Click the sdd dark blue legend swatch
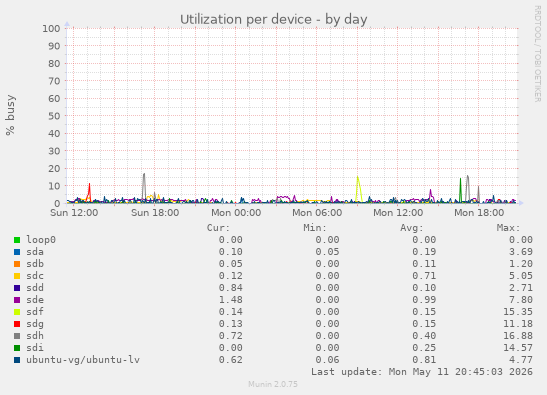This screenshot has height=395, width=547. coord(17,288)
